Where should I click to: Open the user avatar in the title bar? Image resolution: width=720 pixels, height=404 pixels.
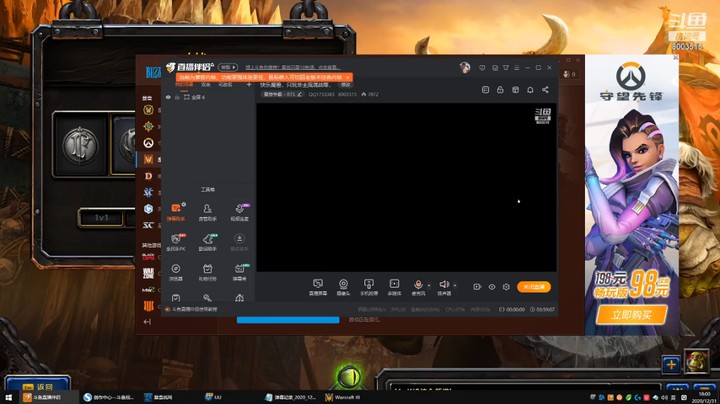(465, 68)
